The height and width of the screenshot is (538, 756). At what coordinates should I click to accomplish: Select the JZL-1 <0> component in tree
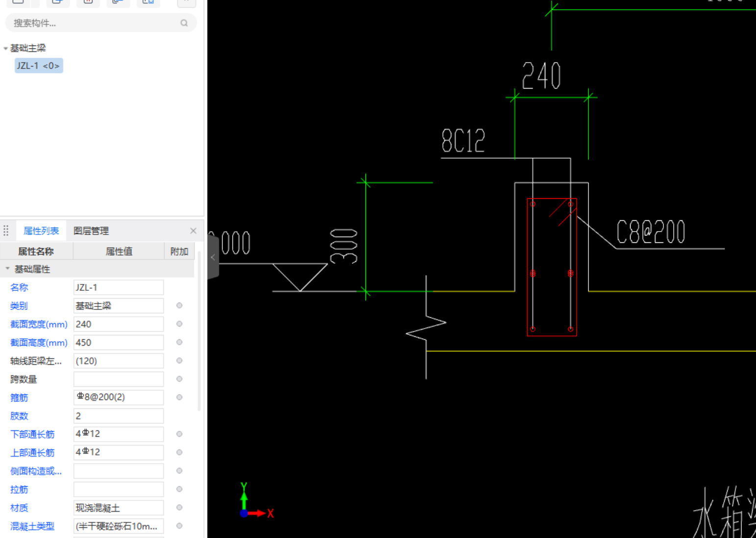click(x=38, y=66)
